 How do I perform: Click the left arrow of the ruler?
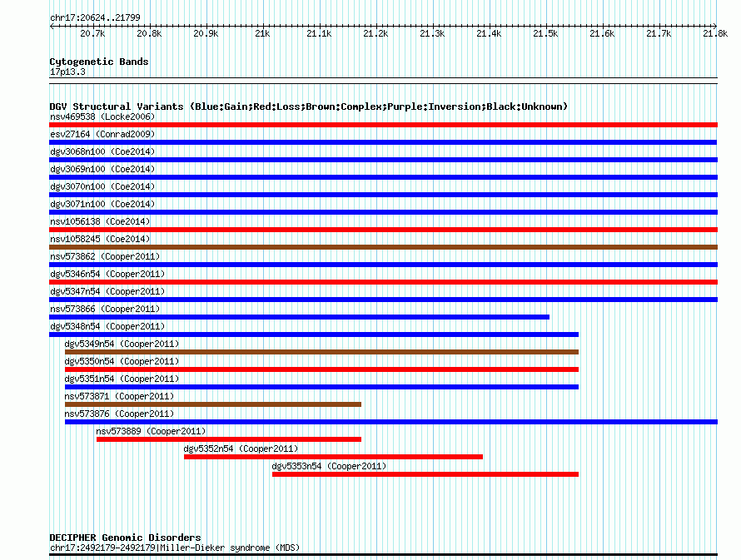coord(52,26)
